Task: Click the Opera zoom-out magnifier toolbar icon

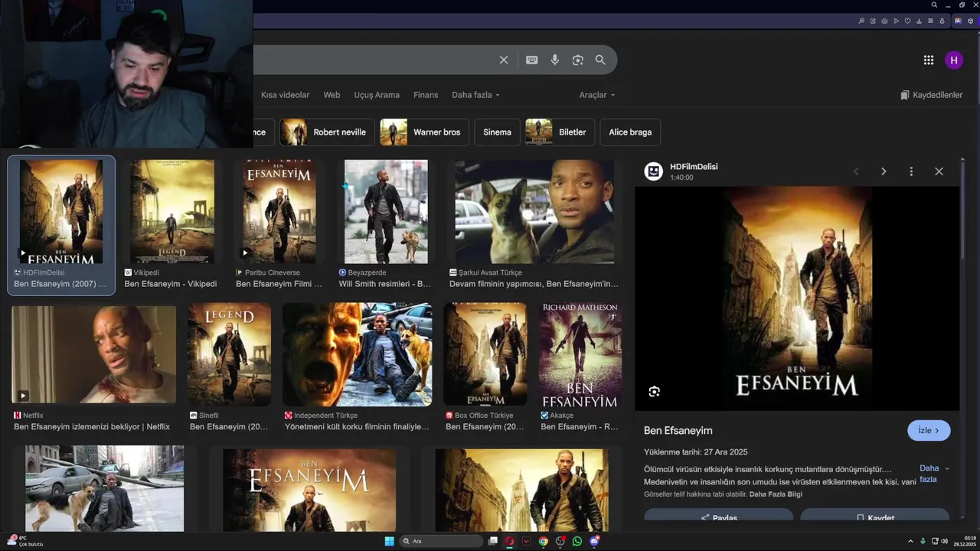Action: click(x=861, y=21)
